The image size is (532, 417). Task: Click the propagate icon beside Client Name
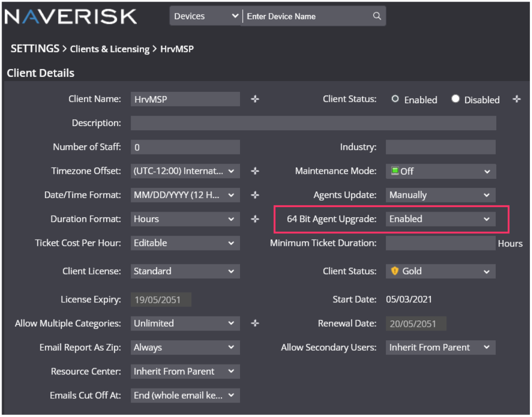(255, 99)
